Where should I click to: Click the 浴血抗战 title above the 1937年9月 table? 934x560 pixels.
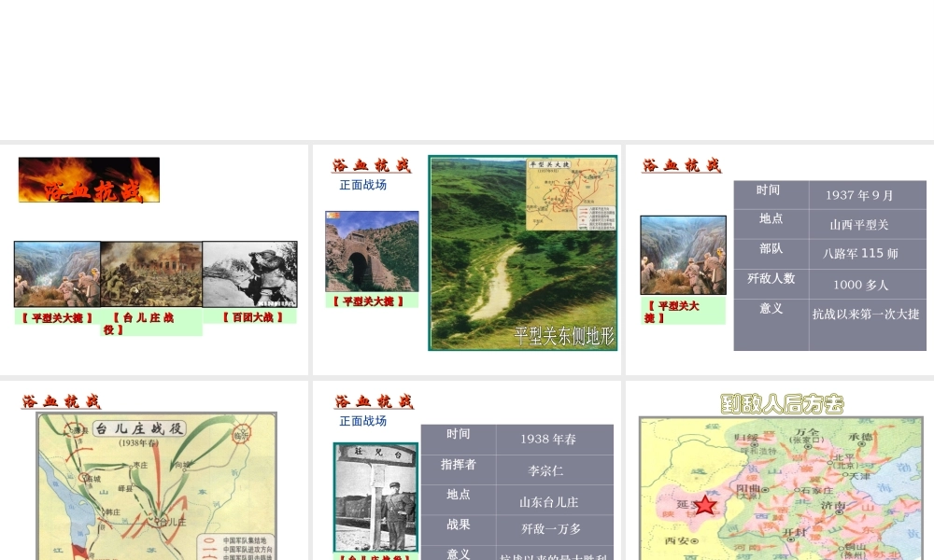pos(682,165)
